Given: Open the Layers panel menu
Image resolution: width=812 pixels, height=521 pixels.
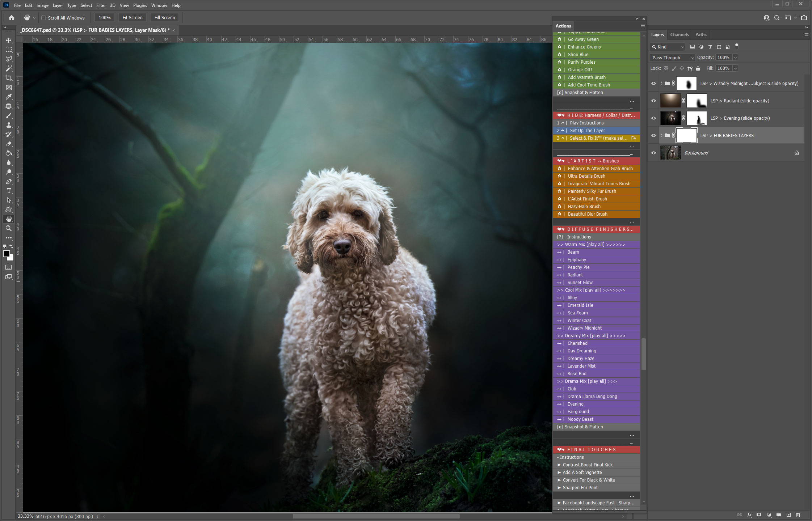Looking at the screenshot, I should coord(806,35).
